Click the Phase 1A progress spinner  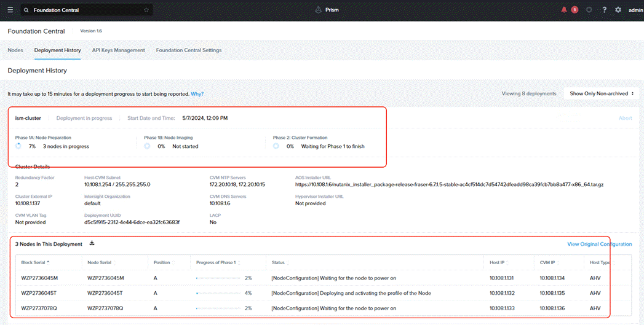click(x=18, y=146)
